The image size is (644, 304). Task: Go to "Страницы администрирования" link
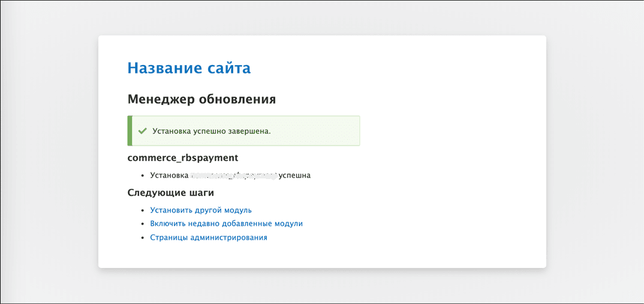pos(208,238)
